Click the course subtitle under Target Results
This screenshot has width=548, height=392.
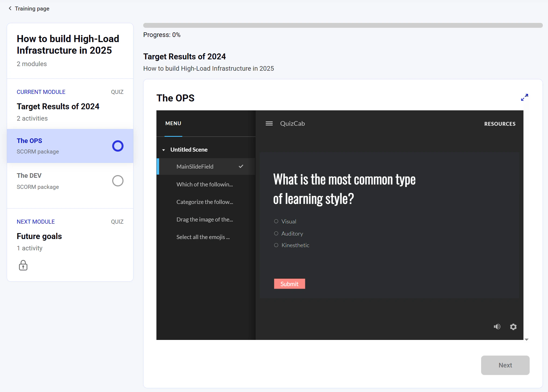(208, 69)
